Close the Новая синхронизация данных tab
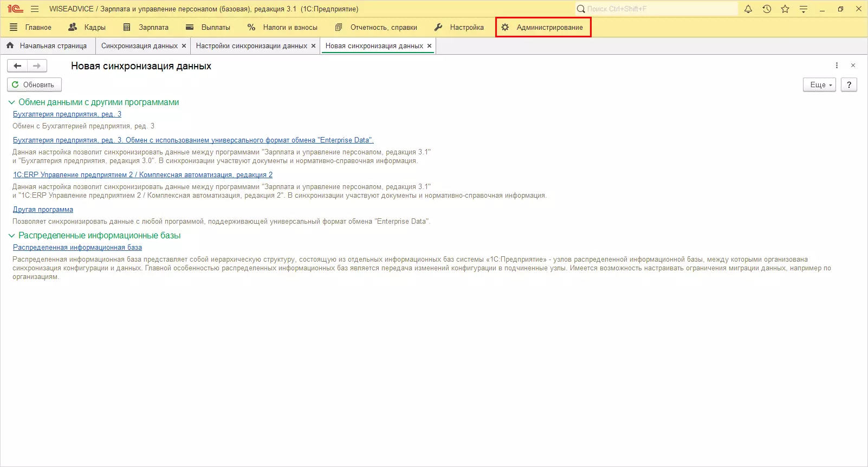This screenshot has height=467, width=868. tap(429, 46)
